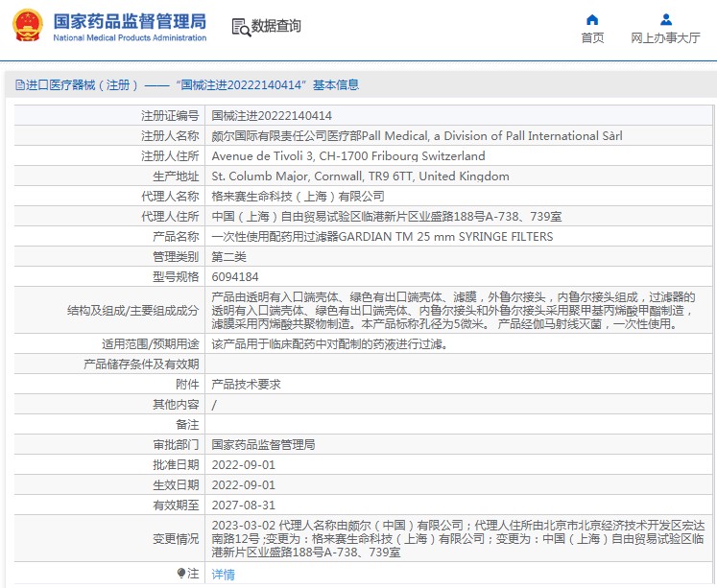Click the 批准日期 row label
The height and width of the screenshot is (588, 717).
(176, 464)
